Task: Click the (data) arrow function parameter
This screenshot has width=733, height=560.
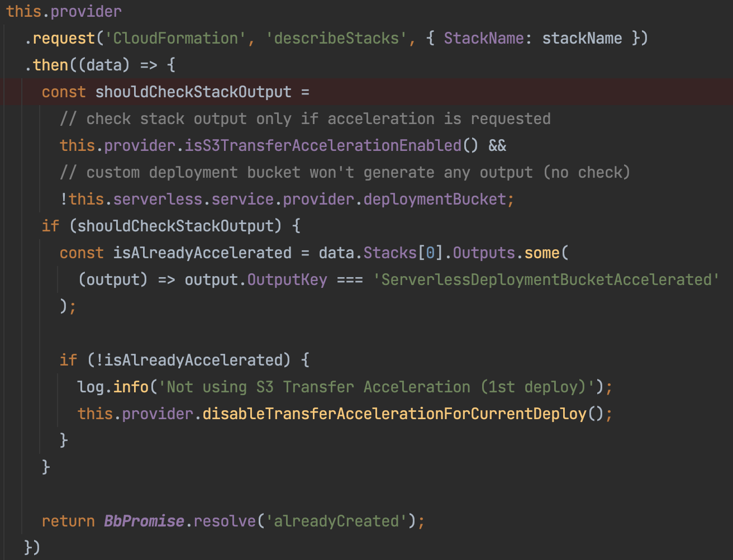Action: [x=104, y=65]
